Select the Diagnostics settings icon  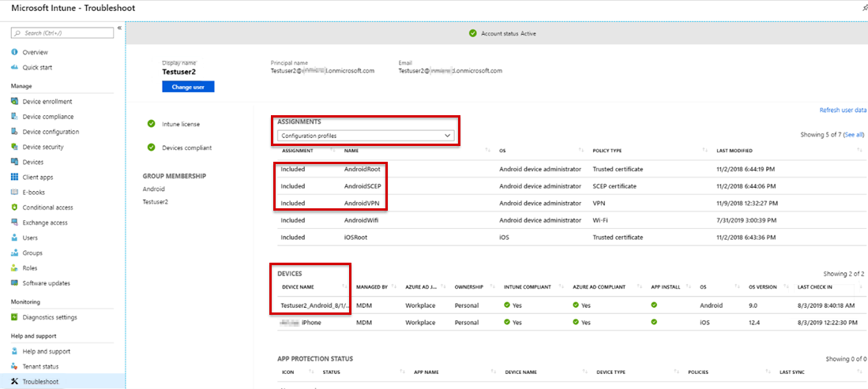click(x=15, y=318)
